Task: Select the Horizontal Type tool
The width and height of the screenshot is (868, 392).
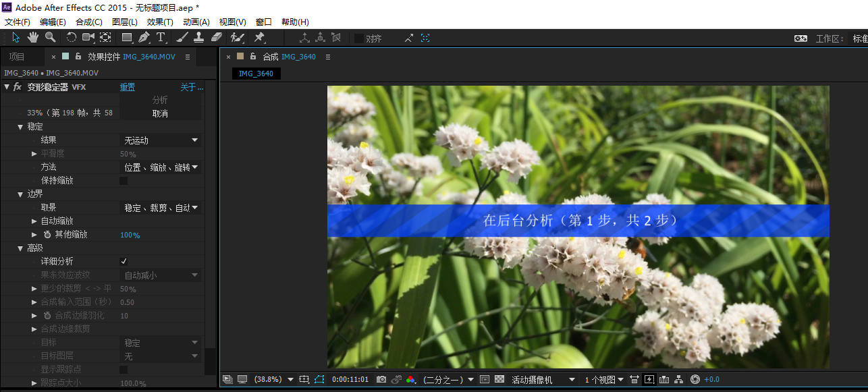Action: tap(161, 37)
